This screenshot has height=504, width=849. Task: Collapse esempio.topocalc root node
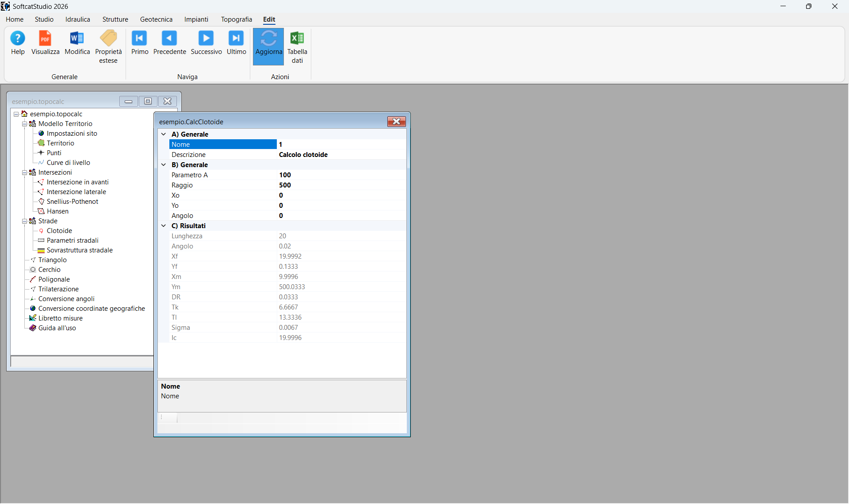point(16,114)
